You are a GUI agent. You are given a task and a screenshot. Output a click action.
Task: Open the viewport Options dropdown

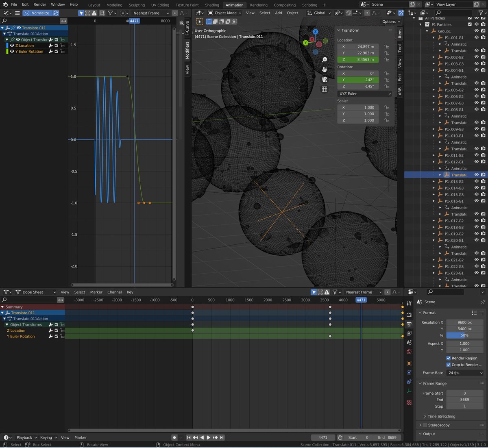pyautogui.click(x=391, y=22)
